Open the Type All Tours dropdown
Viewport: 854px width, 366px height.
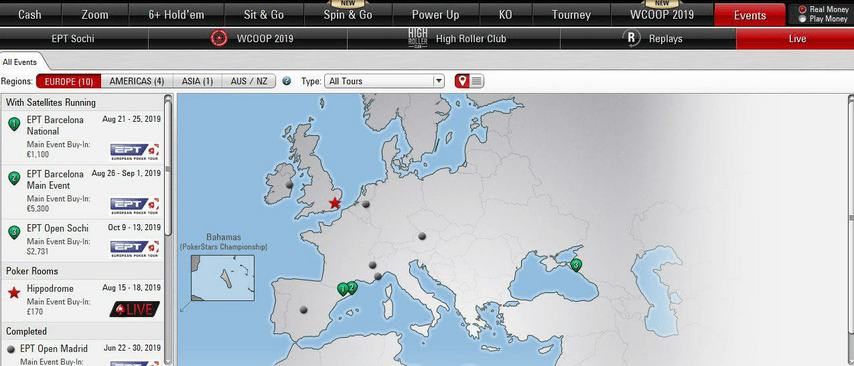(385, 81)
